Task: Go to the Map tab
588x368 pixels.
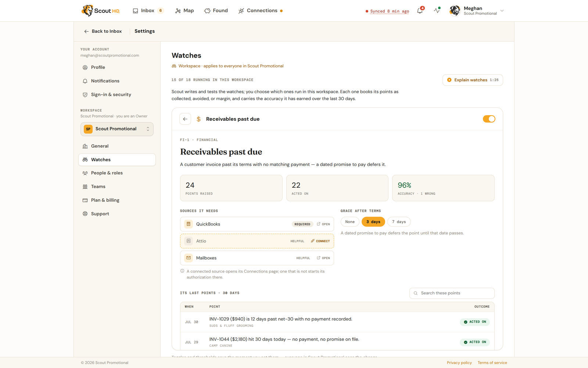Action: (x=184, y=11)
